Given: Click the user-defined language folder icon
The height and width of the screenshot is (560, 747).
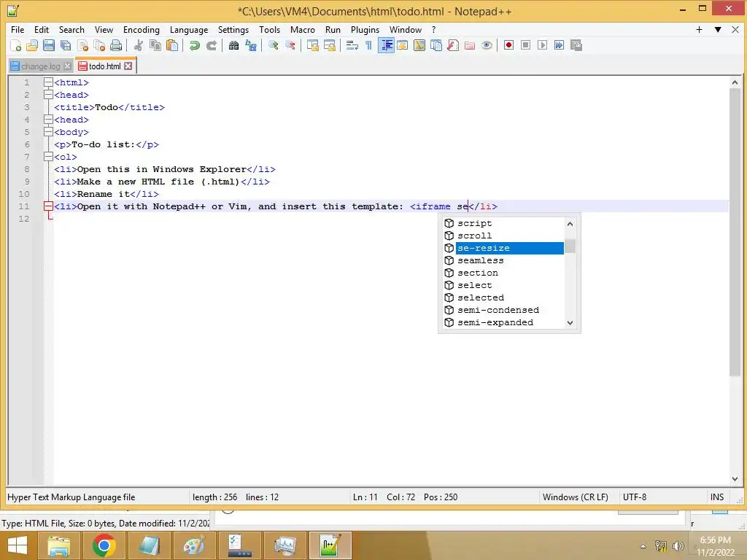Looking at the screenshot, I should click(403, 46).
